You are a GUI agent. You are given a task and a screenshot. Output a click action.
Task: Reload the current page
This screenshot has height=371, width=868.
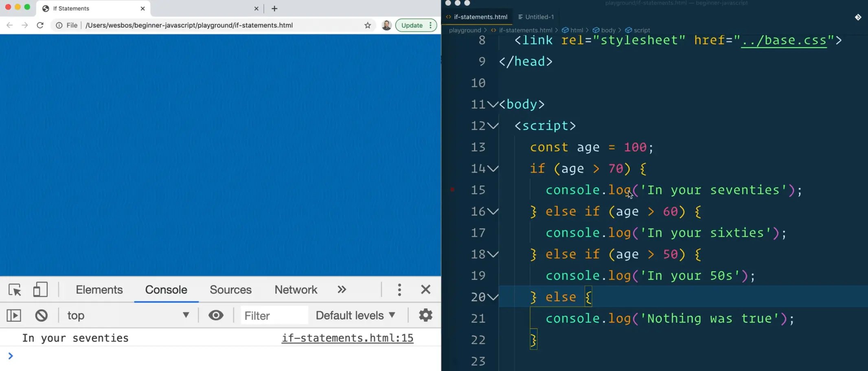[40, 25]
